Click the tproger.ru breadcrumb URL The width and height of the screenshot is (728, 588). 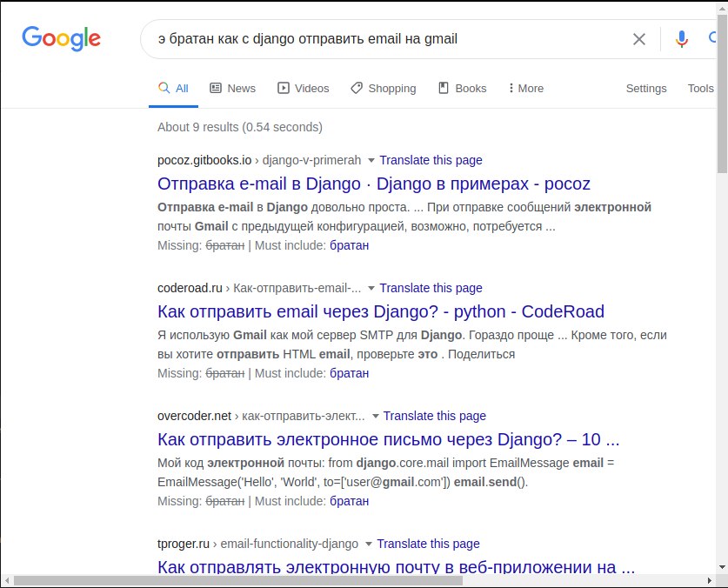257,544
